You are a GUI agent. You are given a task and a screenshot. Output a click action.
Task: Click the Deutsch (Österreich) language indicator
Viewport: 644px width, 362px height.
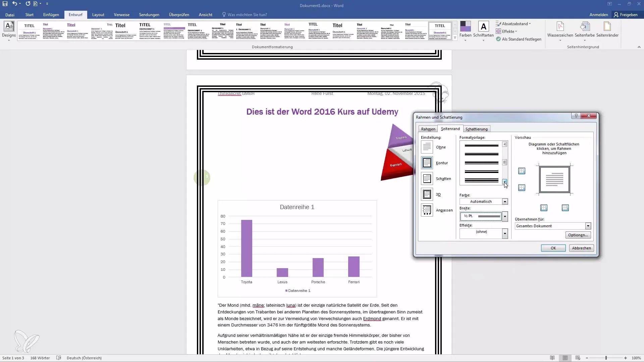84,358
